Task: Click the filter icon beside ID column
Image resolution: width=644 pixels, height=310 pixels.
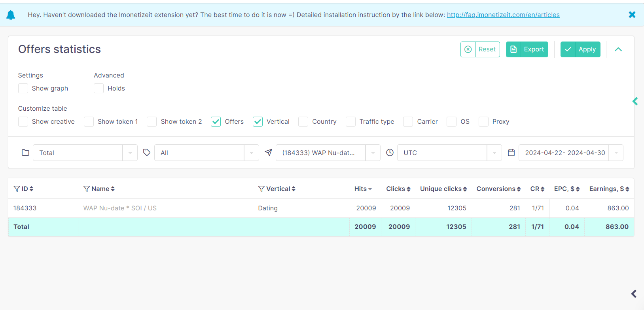Action: (x=17, y=189)
